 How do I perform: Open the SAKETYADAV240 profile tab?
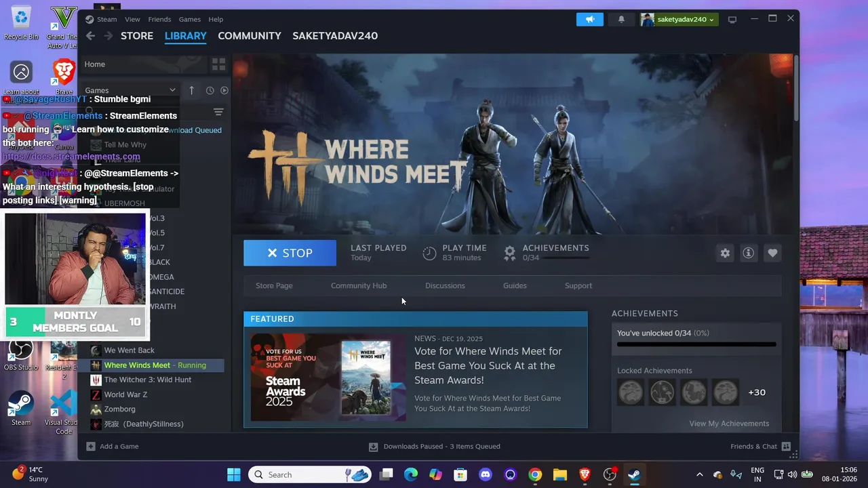(335, 36)
